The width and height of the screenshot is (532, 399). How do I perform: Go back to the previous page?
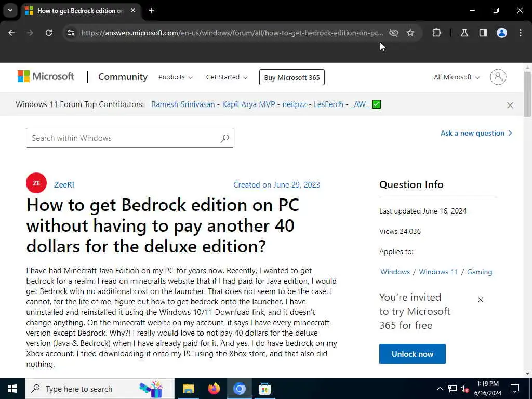click(x=11, y=33)
